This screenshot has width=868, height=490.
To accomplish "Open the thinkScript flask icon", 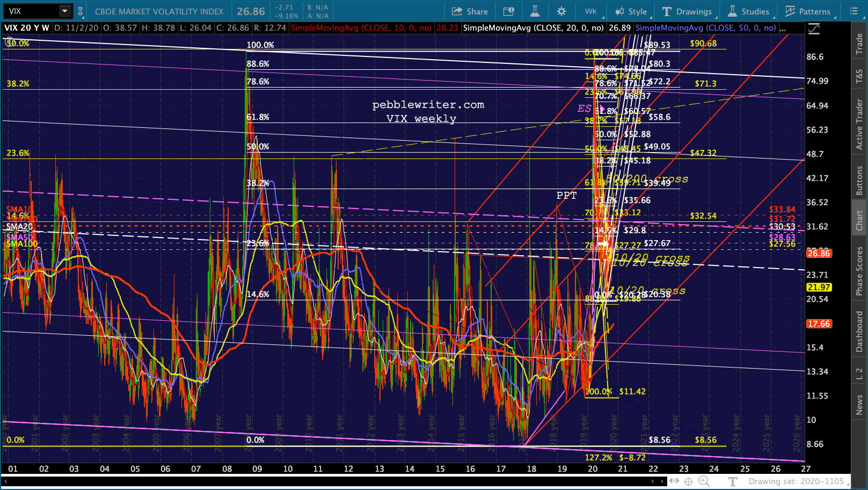I will (535, 11).
